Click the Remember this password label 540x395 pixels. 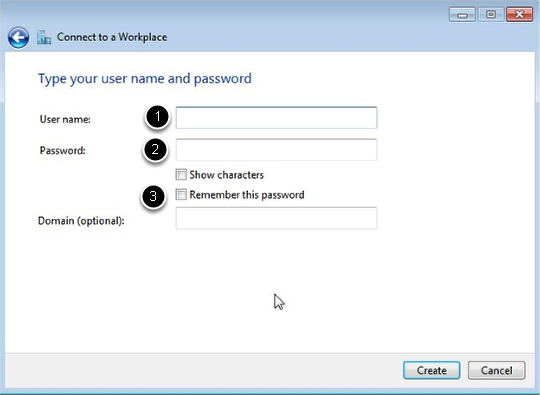(247, 195)
